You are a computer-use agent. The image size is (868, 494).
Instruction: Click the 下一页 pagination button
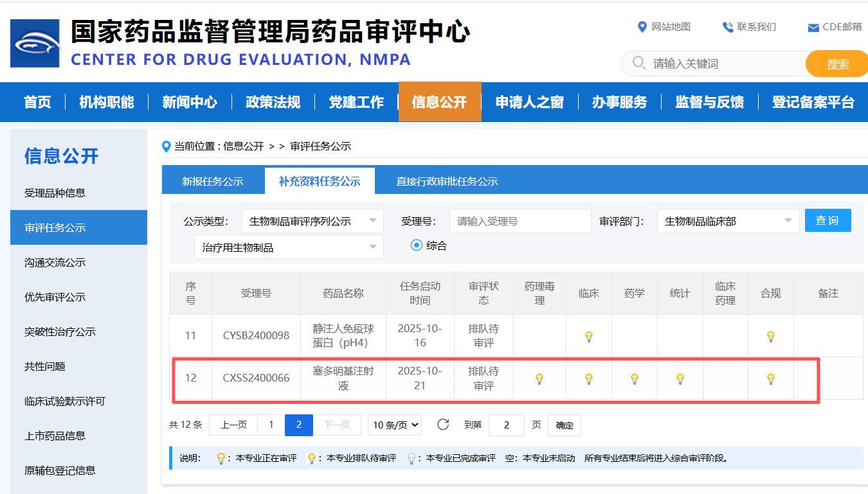(x=337, y=425)
